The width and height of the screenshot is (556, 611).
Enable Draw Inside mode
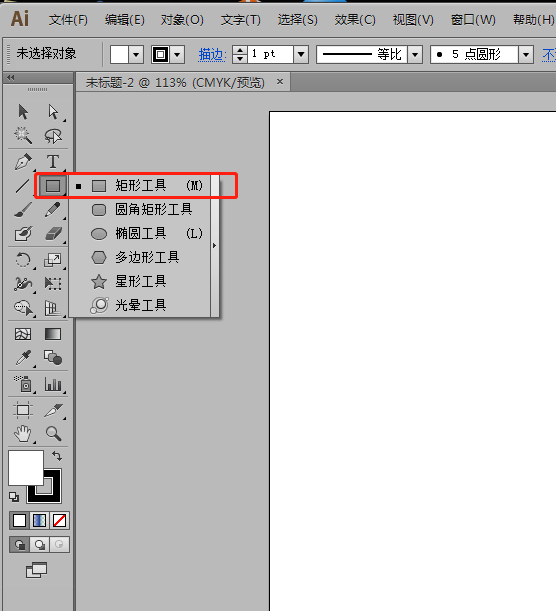tap(59, 544)
